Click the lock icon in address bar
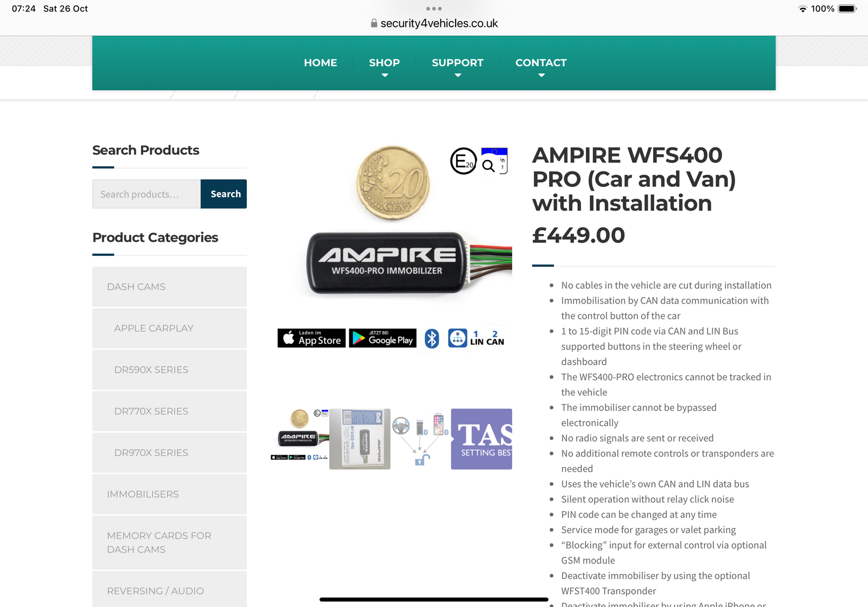The width and height of the screenshot is (868, 607). [x=374, y=23]
